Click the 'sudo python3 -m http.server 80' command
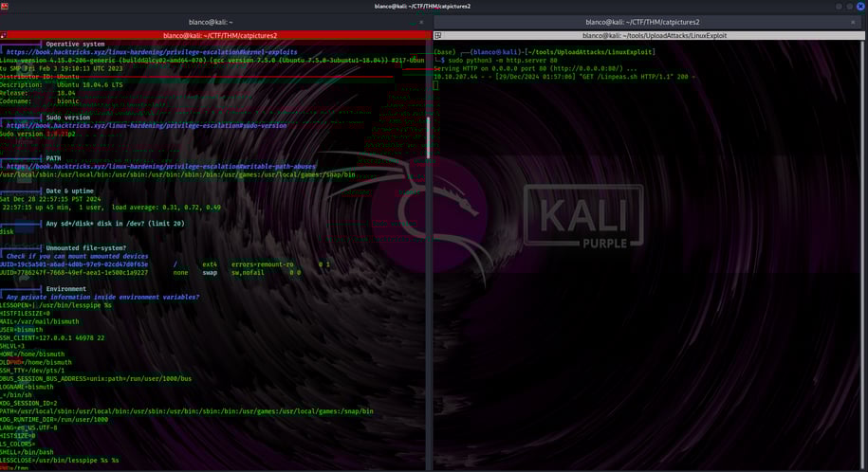Viewport: 868px width, 472px height. tap(503, 61)
